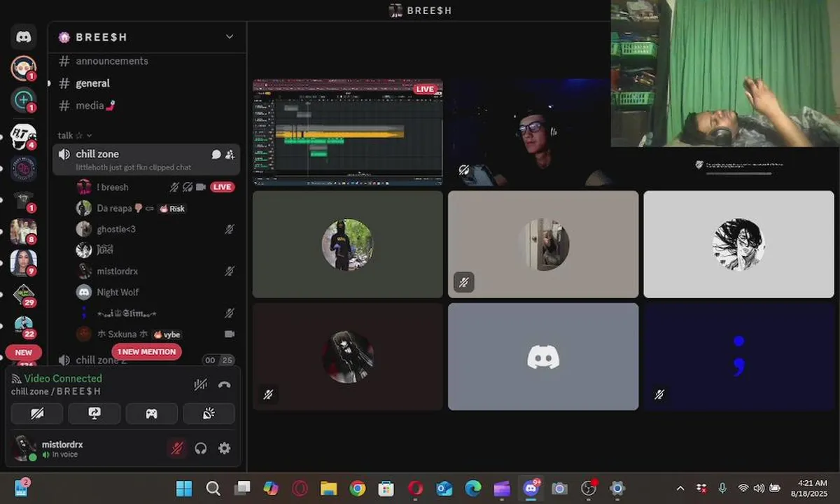The height and width of the screenshot is (504, 840).
Task: Open mistlordrx user profile avatar
Action: (25, 448)
